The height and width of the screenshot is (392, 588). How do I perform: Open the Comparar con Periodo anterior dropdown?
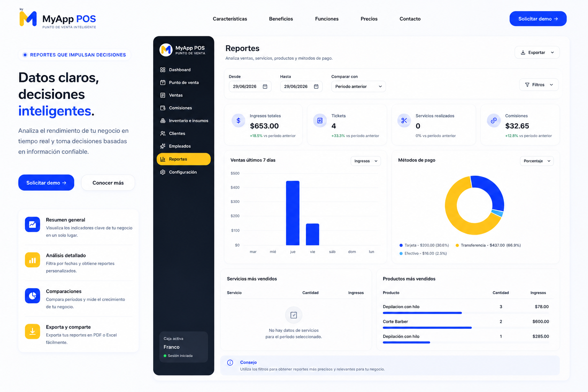tap(358, 87)
